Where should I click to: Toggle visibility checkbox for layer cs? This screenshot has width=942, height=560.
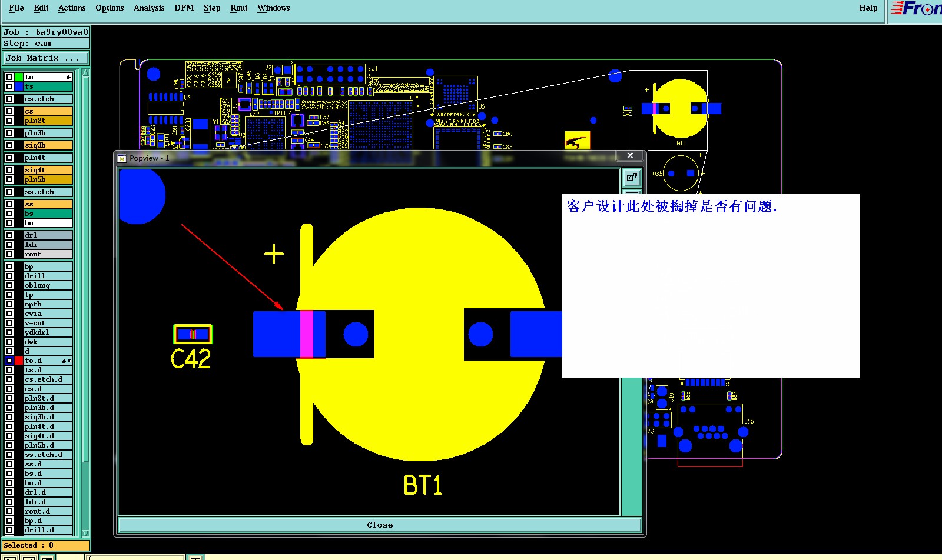click(x=9, y=111)
